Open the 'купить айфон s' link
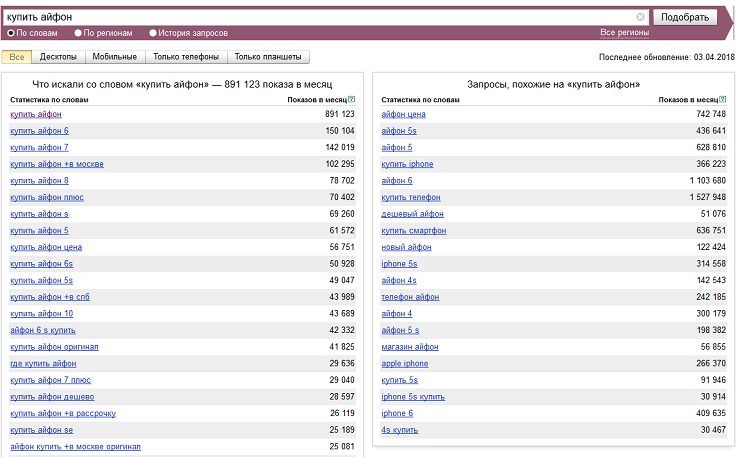 pyautogui.click(x=39, y=214)
